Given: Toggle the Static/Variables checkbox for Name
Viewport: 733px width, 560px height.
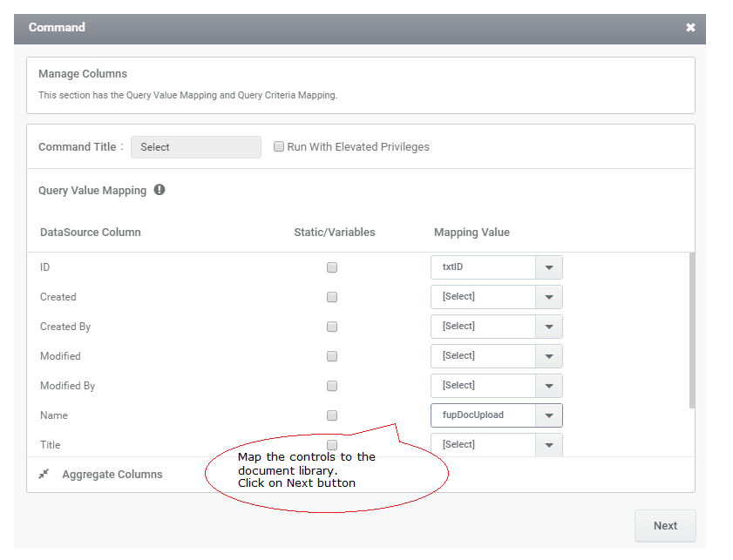Looking at the screenshot, I should (332, 415).
